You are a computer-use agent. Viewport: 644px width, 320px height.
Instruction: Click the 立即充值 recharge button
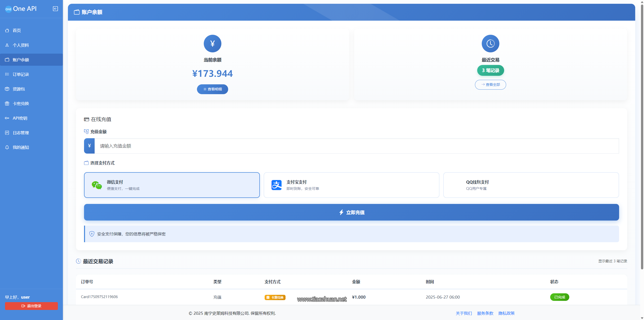click(351, 212)
